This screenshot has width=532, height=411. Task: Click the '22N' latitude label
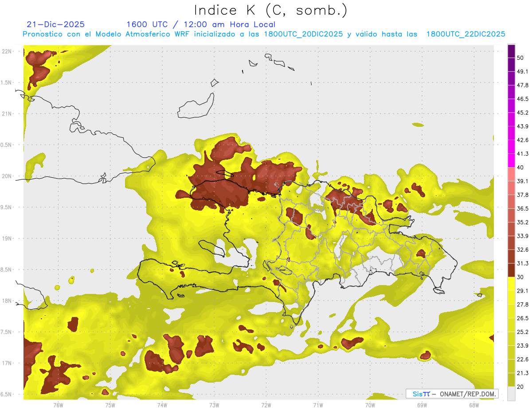click(x=7, y=51)
